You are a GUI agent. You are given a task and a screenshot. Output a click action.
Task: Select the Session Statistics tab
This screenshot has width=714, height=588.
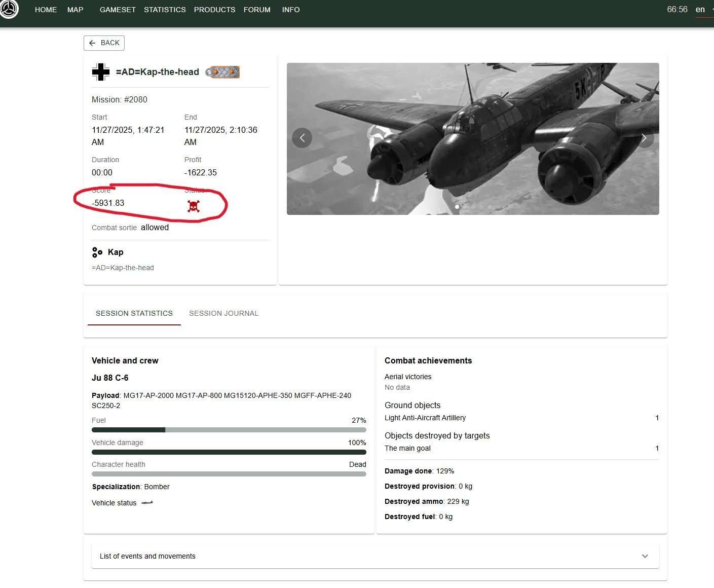click(x=134, y=313)
